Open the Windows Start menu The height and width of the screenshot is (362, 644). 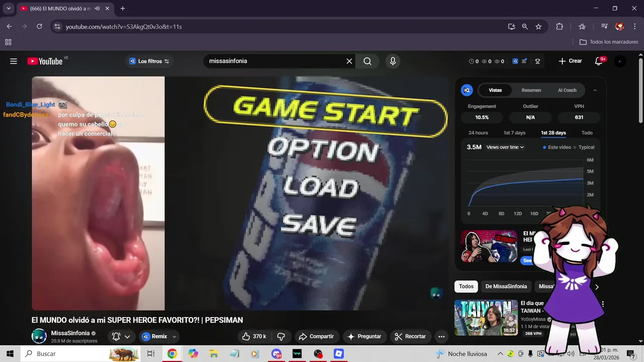point(10,354)
